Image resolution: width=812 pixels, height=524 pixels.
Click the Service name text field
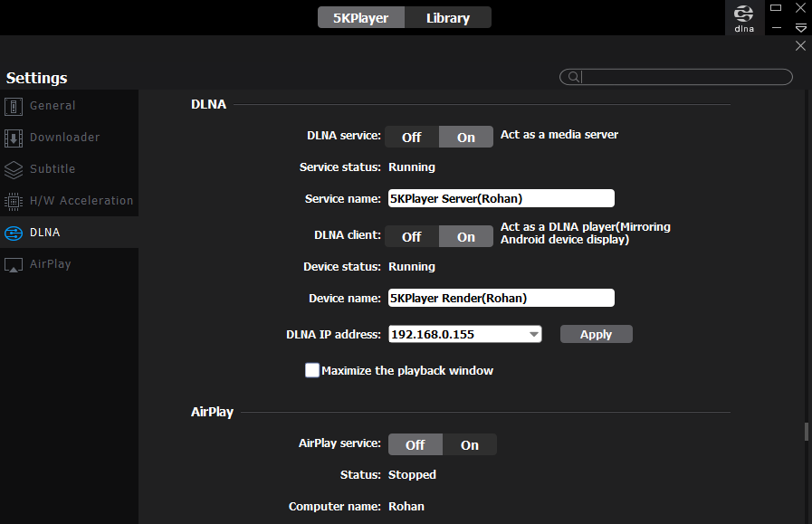tap(501, 198)
